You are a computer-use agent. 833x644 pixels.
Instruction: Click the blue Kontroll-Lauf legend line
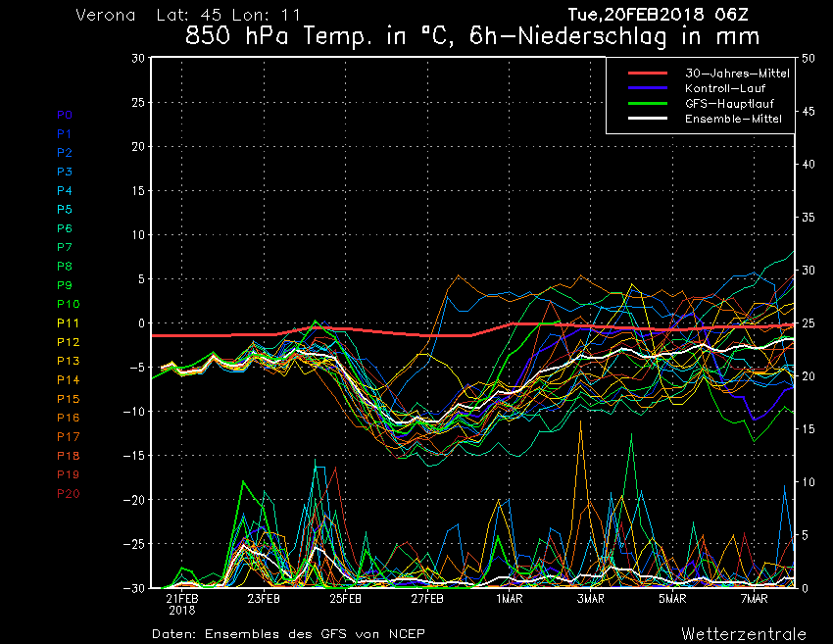point(648,87)
